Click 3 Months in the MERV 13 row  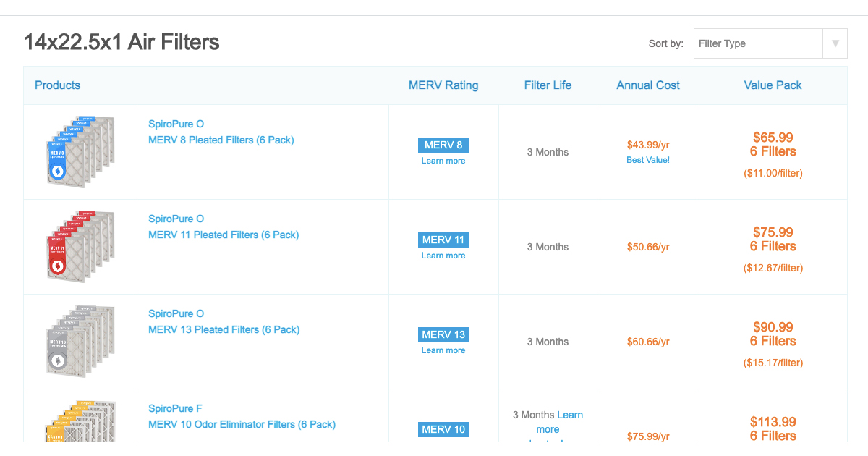point(548,342)
